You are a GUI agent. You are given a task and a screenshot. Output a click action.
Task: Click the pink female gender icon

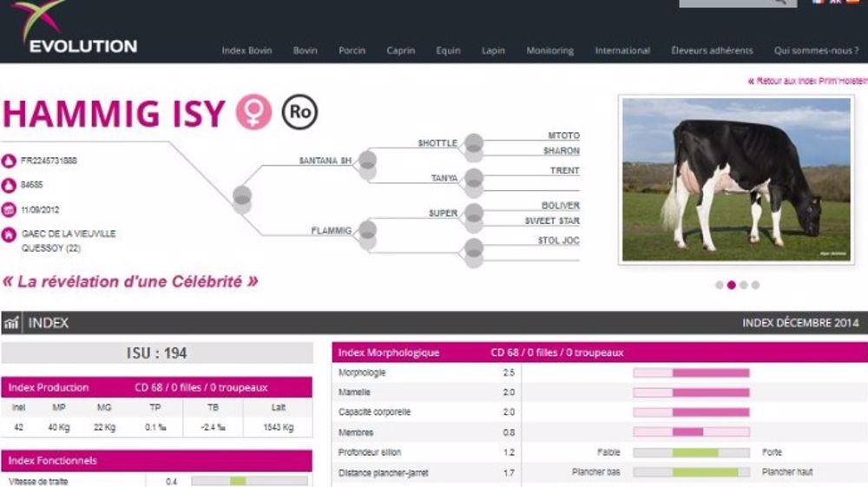coord(254,112)
